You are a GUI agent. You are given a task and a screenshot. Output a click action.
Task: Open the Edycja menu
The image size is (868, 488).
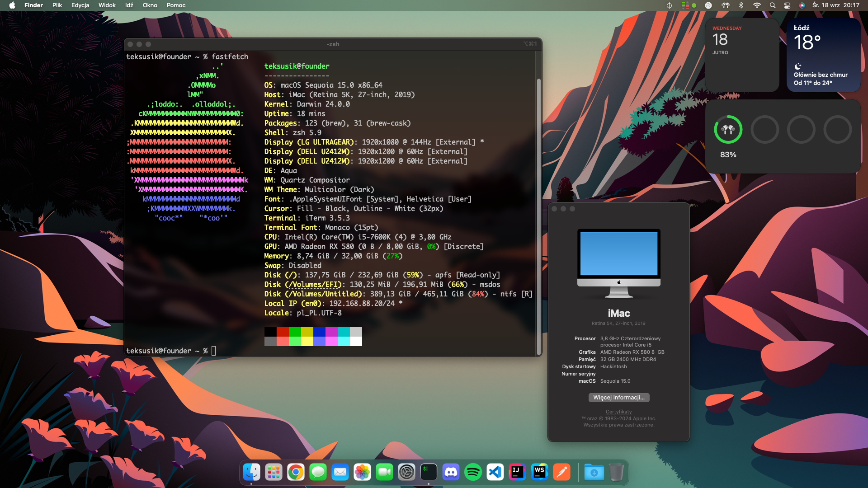pos(80,5)
